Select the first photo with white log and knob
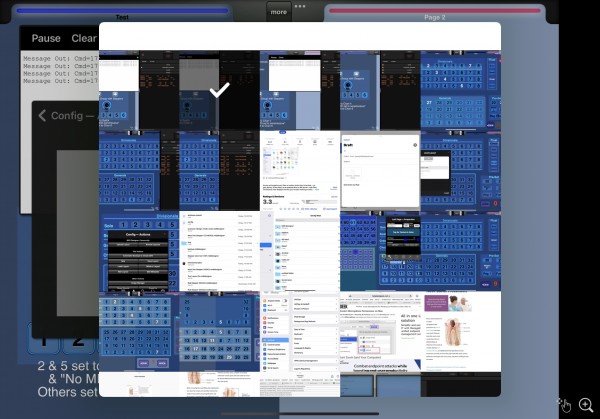 click(x=139, y=90)
